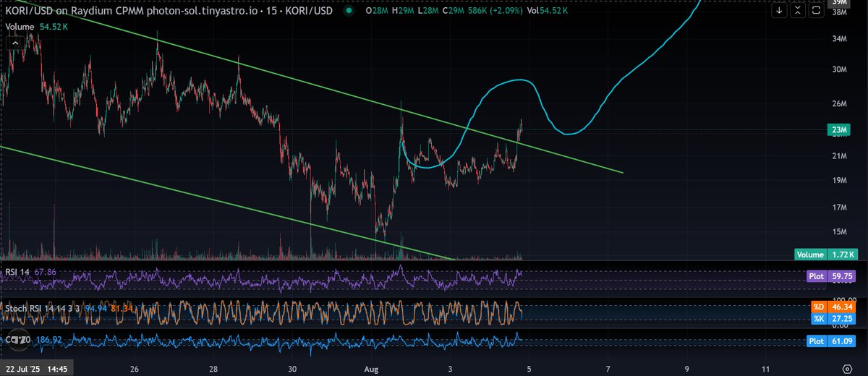Click the 26 date label on the time axis
868x376 pixels.
pos(134,368)
